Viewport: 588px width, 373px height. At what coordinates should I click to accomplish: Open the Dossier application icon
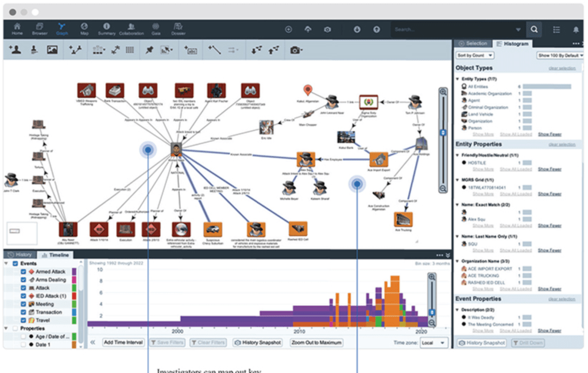178,29
